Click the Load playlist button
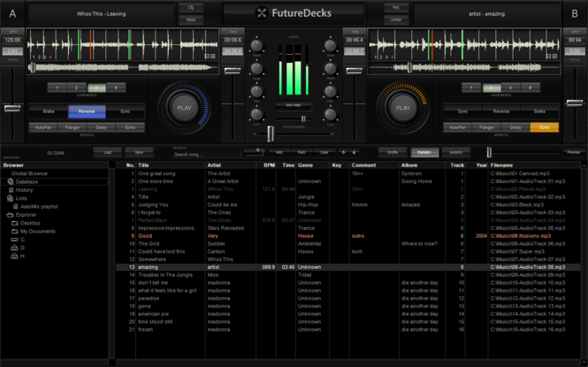 108,152
